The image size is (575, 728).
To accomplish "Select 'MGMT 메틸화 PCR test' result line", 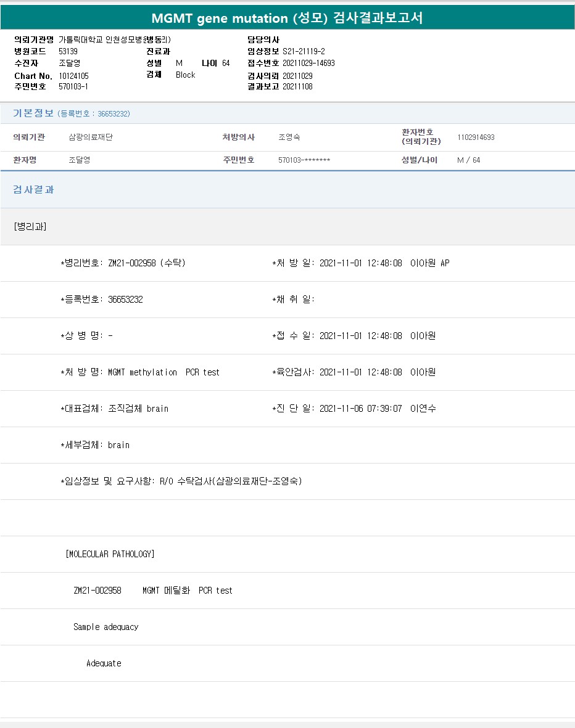I will (x=188, y=591).
